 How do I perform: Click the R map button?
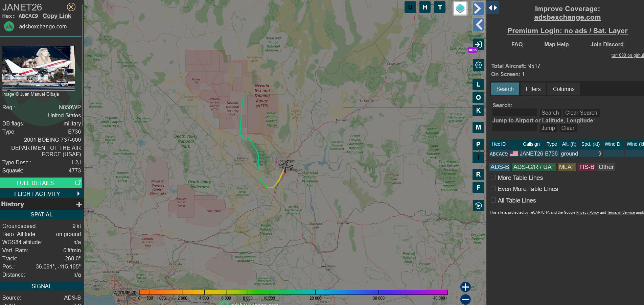tap(478, 174)
